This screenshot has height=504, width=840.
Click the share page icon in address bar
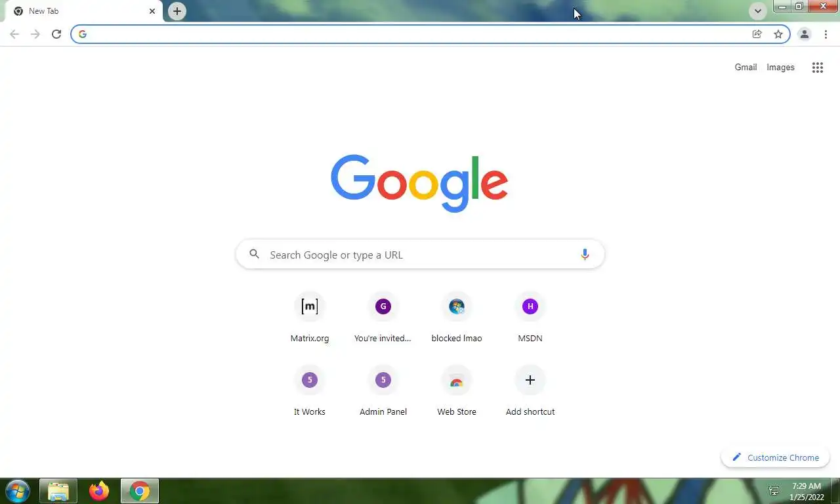click(757, 34)
